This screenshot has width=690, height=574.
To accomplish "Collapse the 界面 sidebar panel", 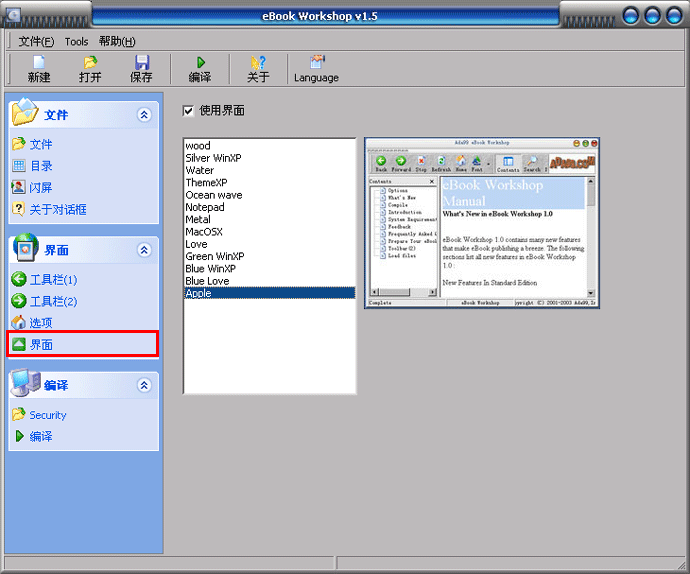I will coord(145,250).
